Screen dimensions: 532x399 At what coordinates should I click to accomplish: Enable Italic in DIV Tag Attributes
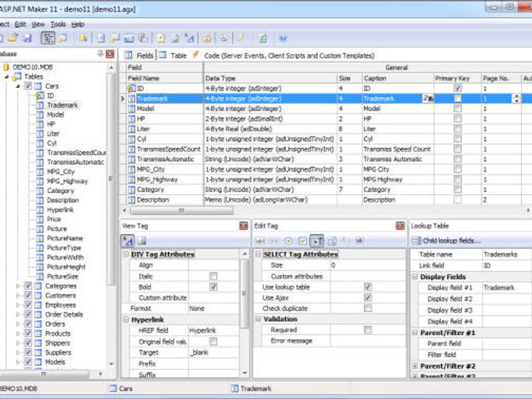pyautogui.click(x=213, y=276)
